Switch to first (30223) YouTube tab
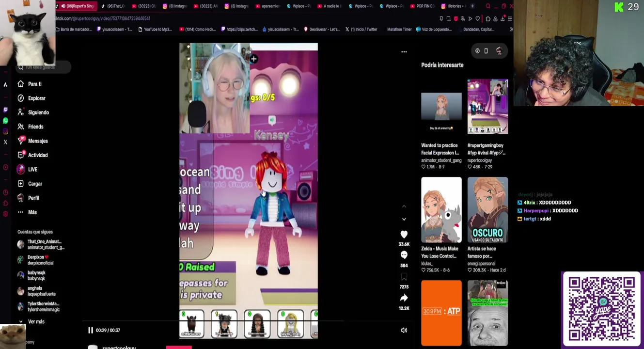This screenshot has height=349, width=644. coord(144,6)
